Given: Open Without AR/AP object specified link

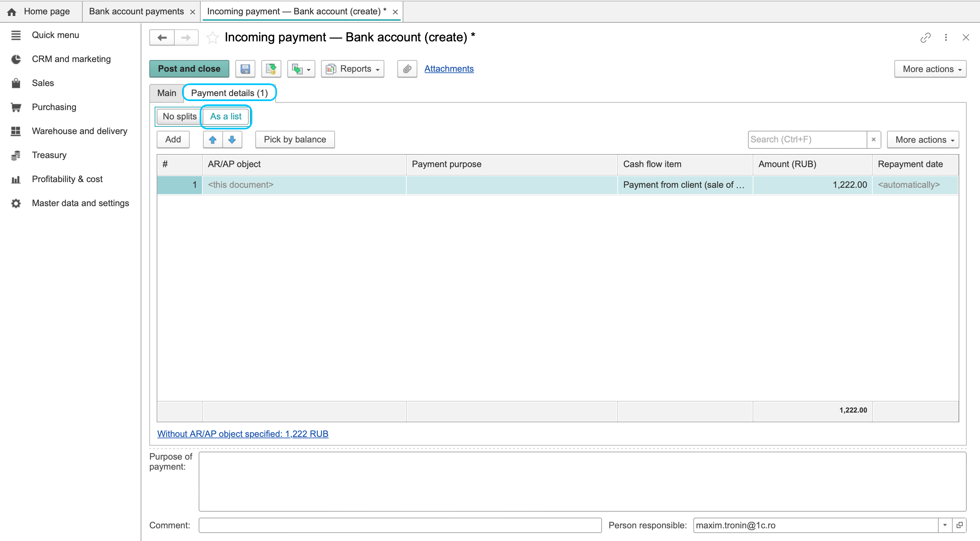Looking at the screenshot, I should click(243, 434).
